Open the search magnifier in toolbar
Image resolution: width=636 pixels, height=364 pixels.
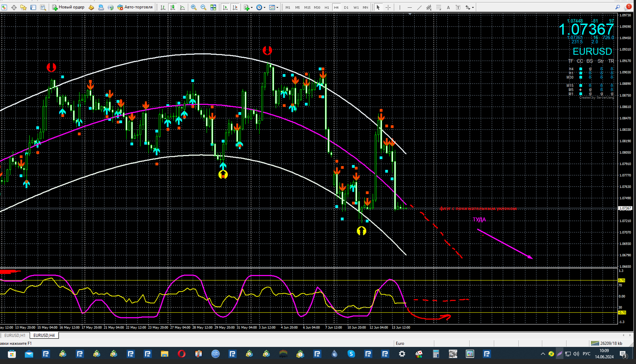(618, 7)
